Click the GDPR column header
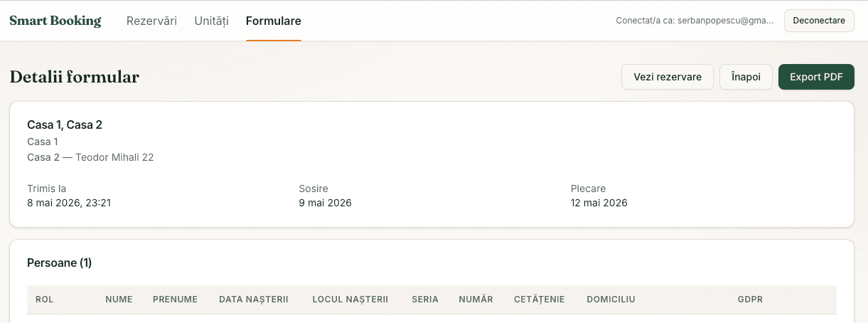The image size is (868, 323). tap(750, 300)
